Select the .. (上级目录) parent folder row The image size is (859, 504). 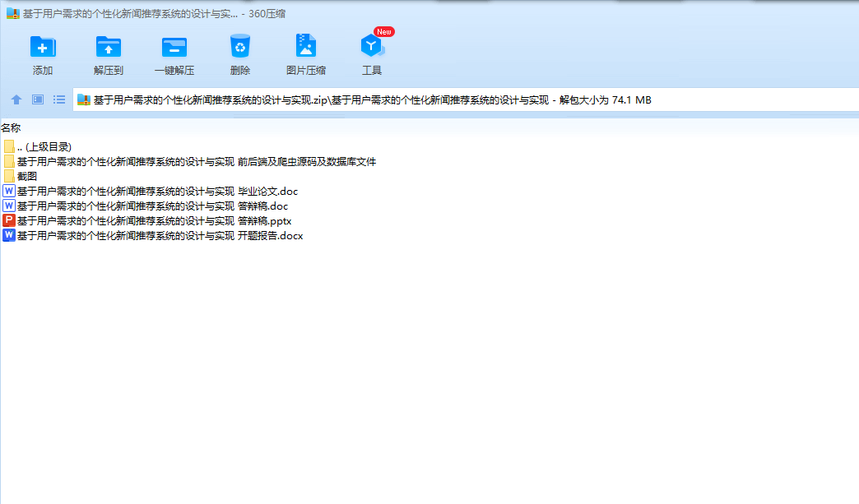point(37,146)
